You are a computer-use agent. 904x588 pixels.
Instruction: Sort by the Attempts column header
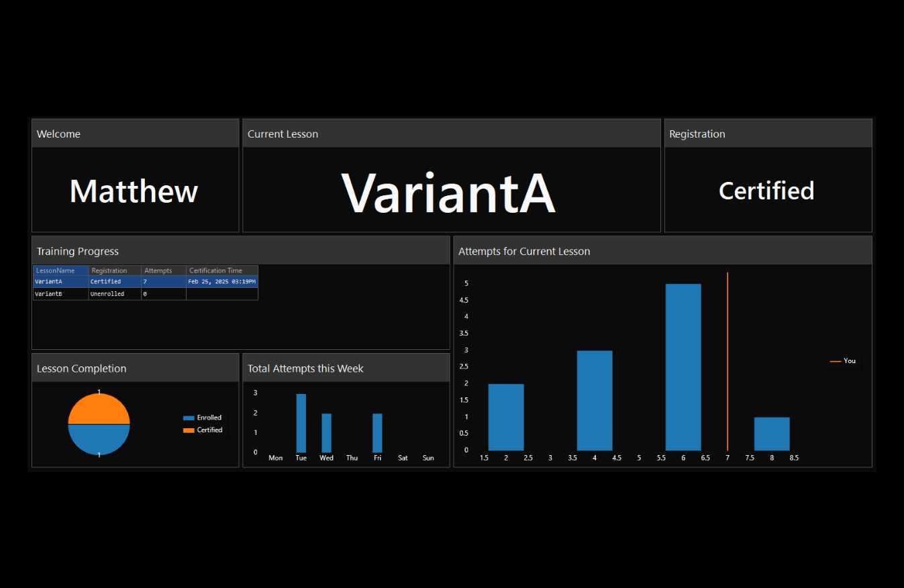[164, 271]
